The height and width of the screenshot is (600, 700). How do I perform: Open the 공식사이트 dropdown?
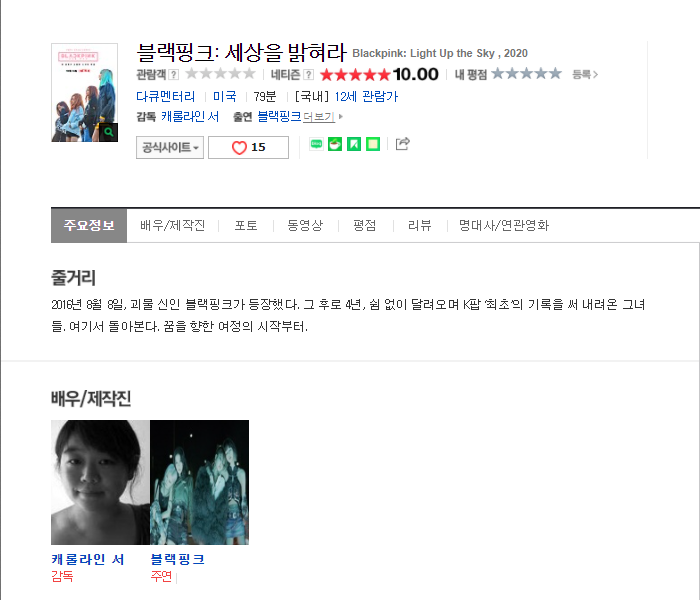point(170,147)
